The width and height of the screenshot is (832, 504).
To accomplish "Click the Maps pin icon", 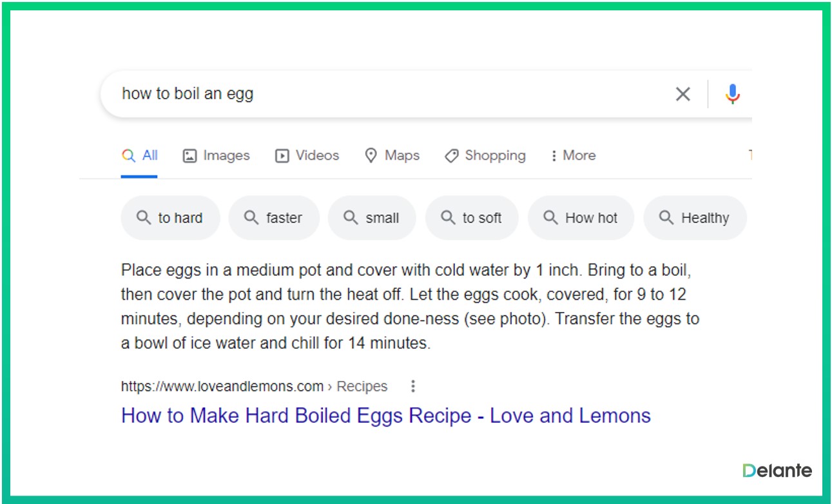I will [x=371, y=155].
